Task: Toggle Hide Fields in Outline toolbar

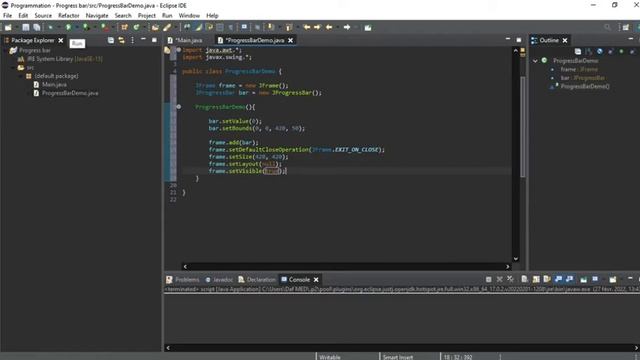Action: (600, 51)
